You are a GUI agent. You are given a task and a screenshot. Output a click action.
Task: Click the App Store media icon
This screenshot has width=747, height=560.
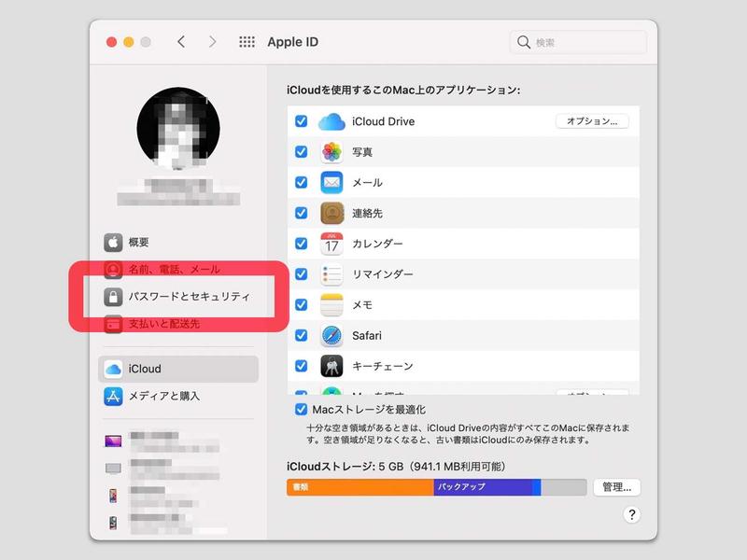click(113, 396)
